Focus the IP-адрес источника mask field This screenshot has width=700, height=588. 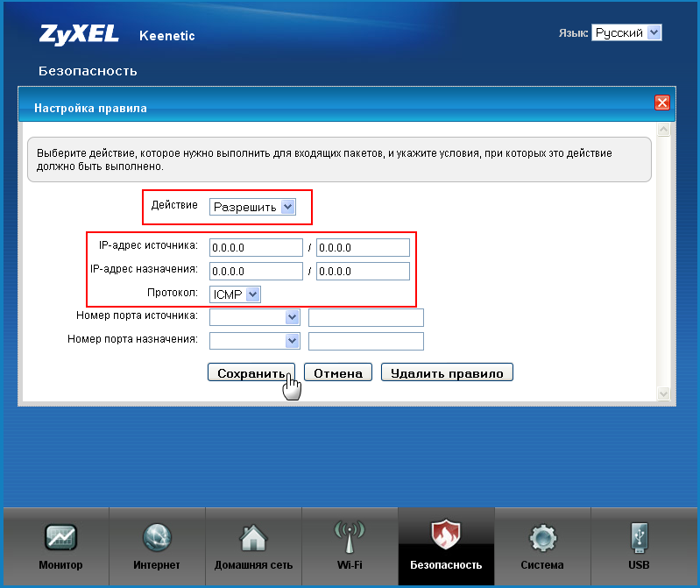363,247
